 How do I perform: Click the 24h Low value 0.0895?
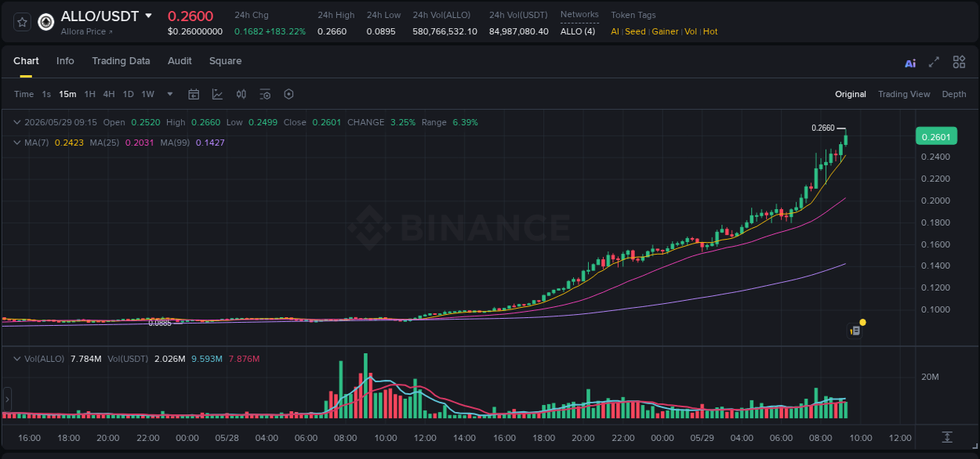coord(381,31)
